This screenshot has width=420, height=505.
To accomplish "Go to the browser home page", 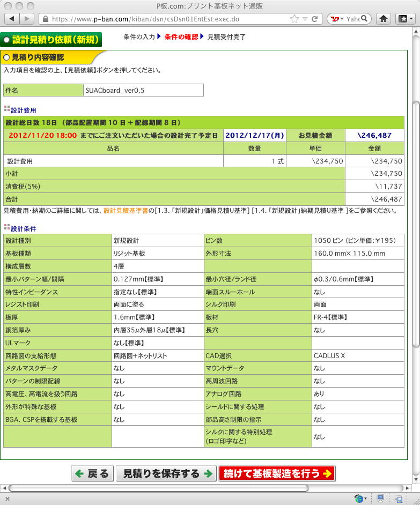I will pyautogui.click(x=383, y=19).
